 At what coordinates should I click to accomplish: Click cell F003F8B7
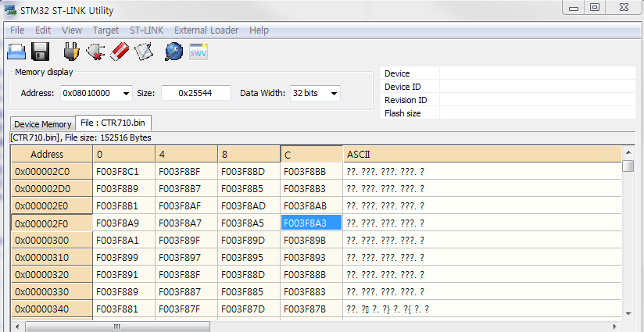point(187,189)
